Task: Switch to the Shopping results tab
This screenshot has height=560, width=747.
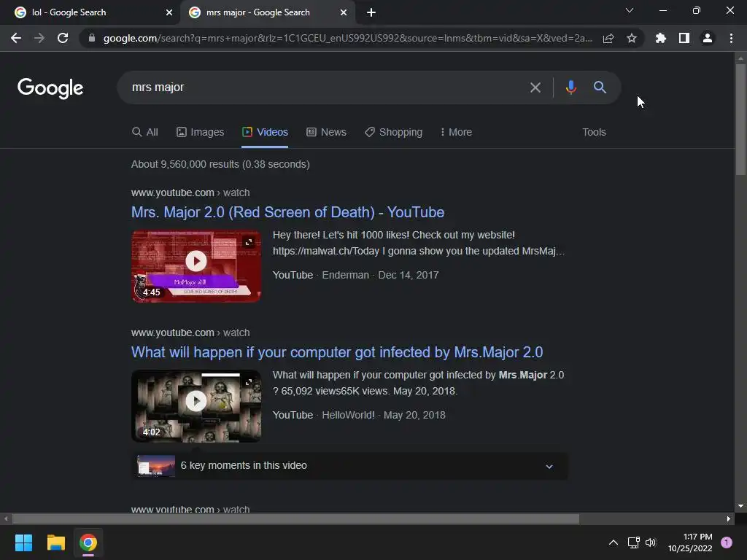Action: [x=393, y=132]
